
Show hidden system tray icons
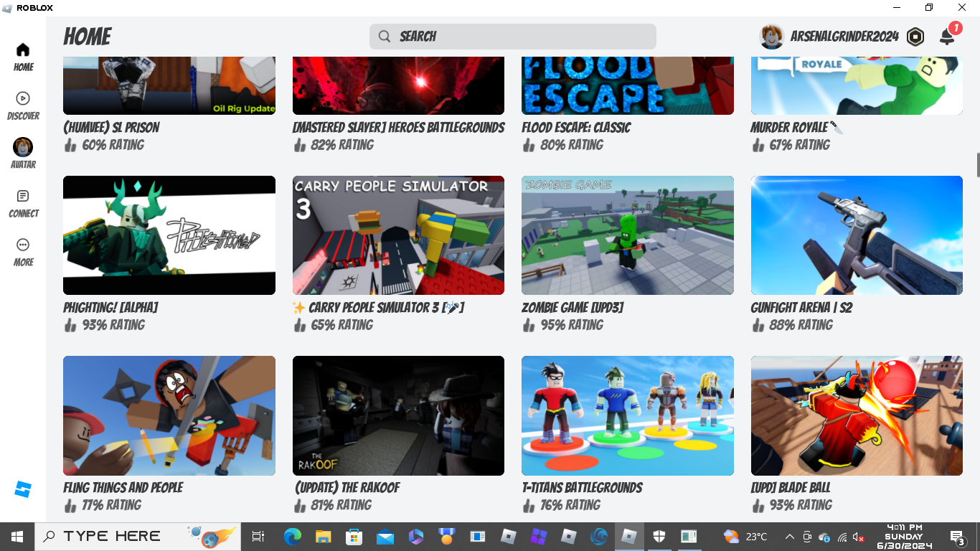click(790, 537)
